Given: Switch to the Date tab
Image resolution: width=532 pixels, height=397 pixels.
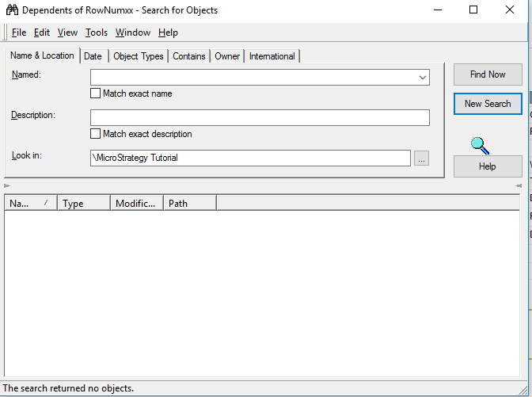Looking at the screenshot, I should 93,56.
